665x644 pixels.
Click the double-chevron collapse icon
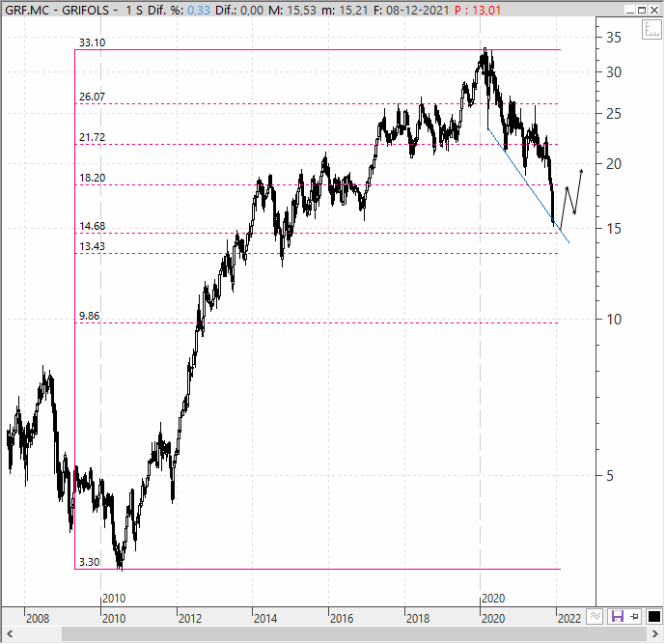(595, 616)
